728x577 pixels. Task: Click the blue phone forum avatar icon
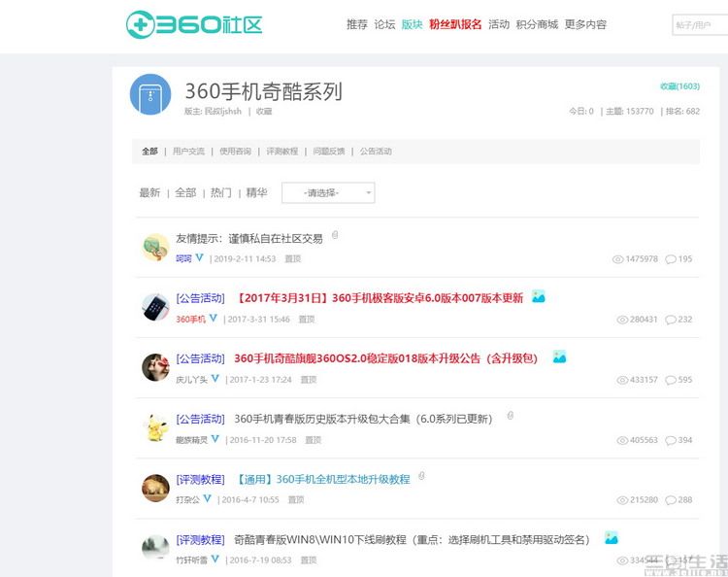(150, 94)
